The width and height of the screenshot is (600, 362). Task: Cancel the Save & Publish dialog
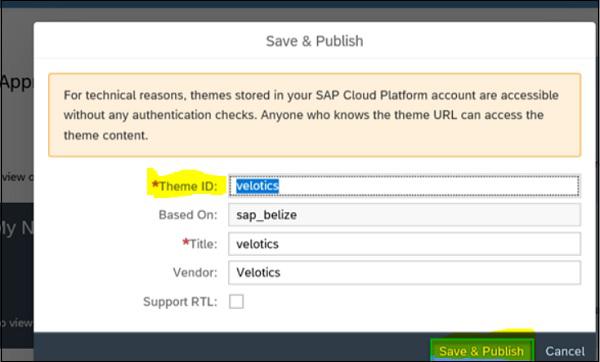(565, 351)
